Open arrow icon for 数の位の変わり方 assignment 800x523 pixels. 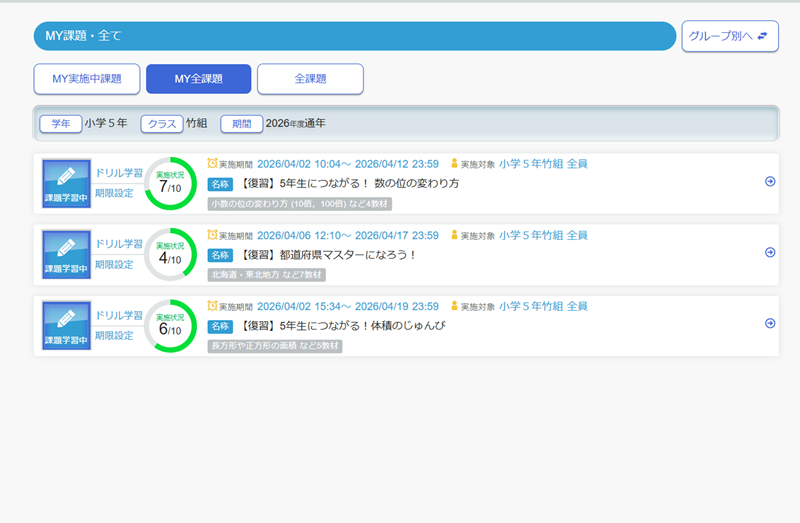coord(769,182)
